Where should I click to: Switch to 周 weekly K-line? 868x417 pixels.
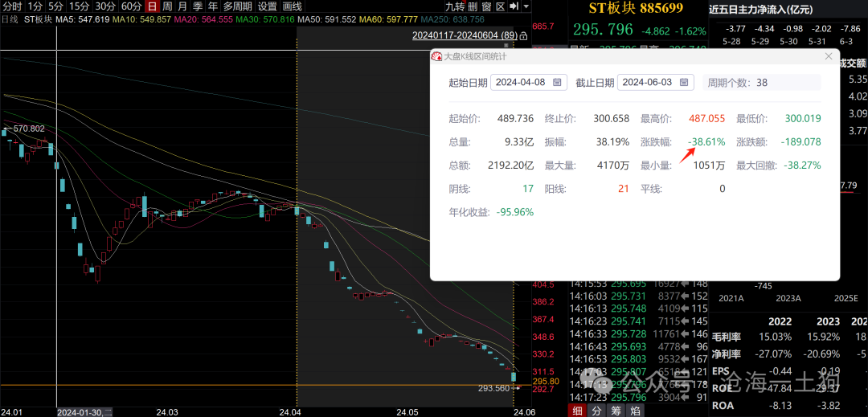click(166, 6)
